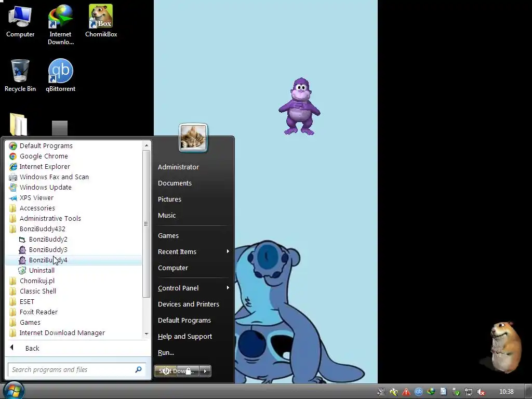The height and width of the screenshot is (399, 532).
Task: Click the ESET red warning tray icon
Action: 406,392
